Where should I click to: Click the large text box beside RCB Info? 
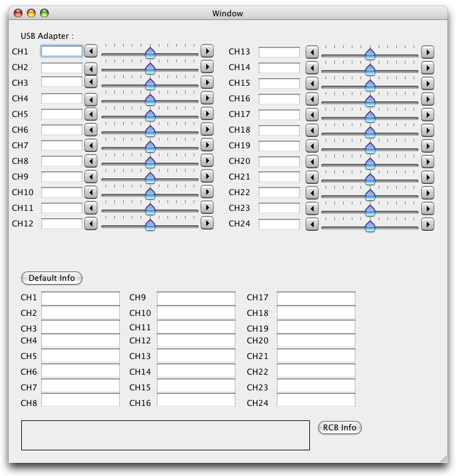[x=166, y=435]
